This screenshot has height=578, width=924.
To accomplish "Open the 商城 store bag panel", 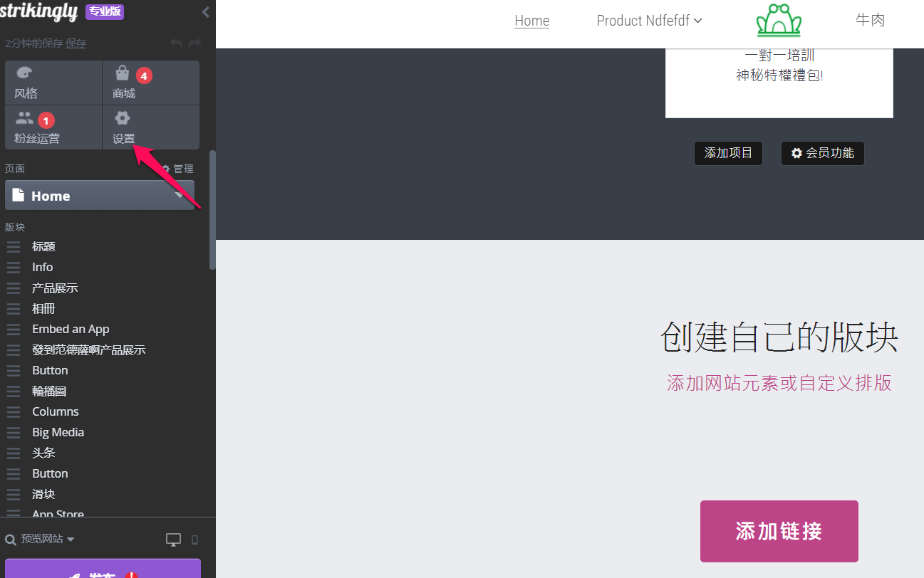I will point(151,83).
